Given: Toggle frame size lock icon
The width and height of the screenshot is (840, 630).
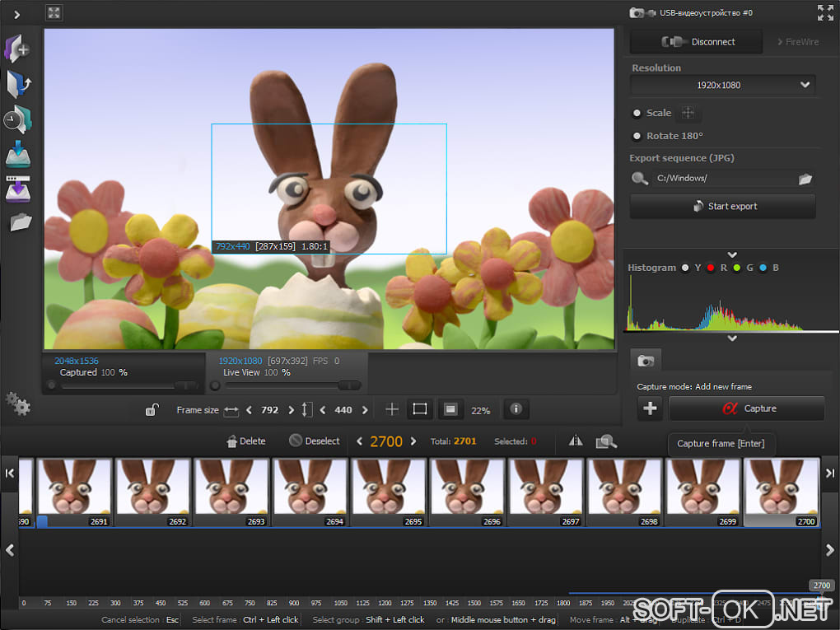Looking at the screenshot, I should point(152,410).
